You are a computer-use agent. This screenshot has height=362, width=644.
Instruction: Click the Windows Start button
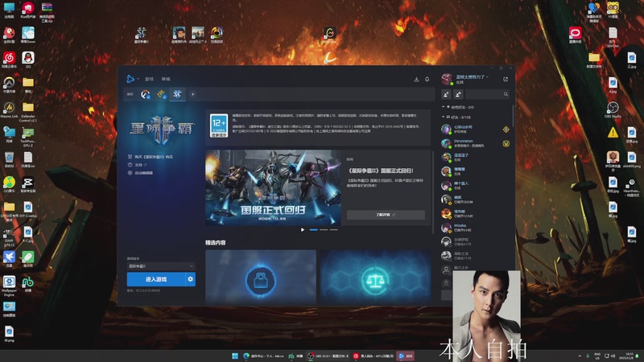click(235, 356)
